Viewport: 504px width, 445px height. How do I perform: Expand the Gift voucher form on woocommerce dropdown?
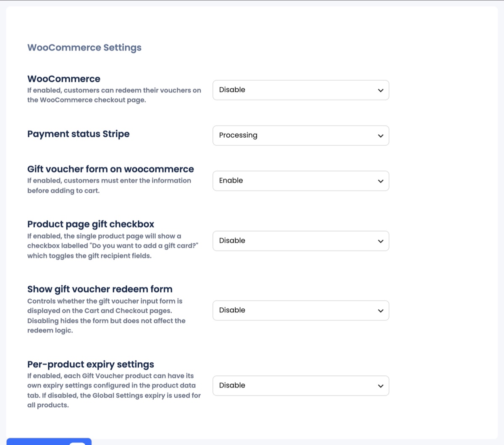pos(301,181)
